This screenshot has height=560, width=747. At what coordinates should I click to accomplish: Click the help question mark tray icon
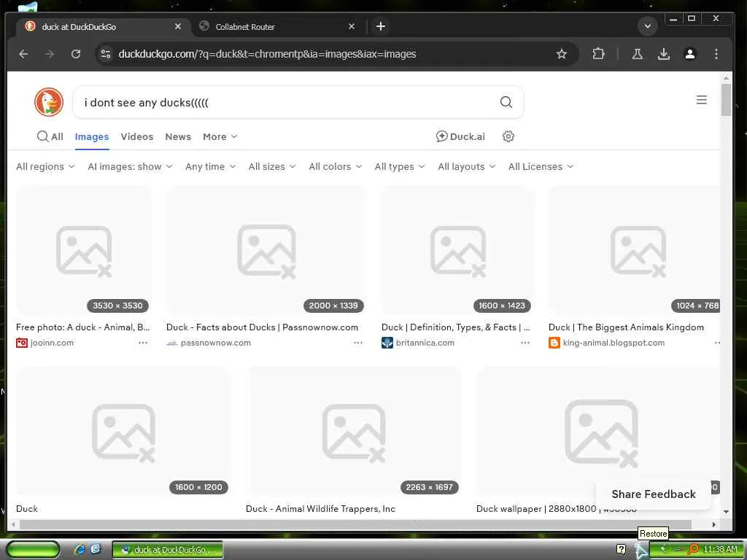pos(621,550)
